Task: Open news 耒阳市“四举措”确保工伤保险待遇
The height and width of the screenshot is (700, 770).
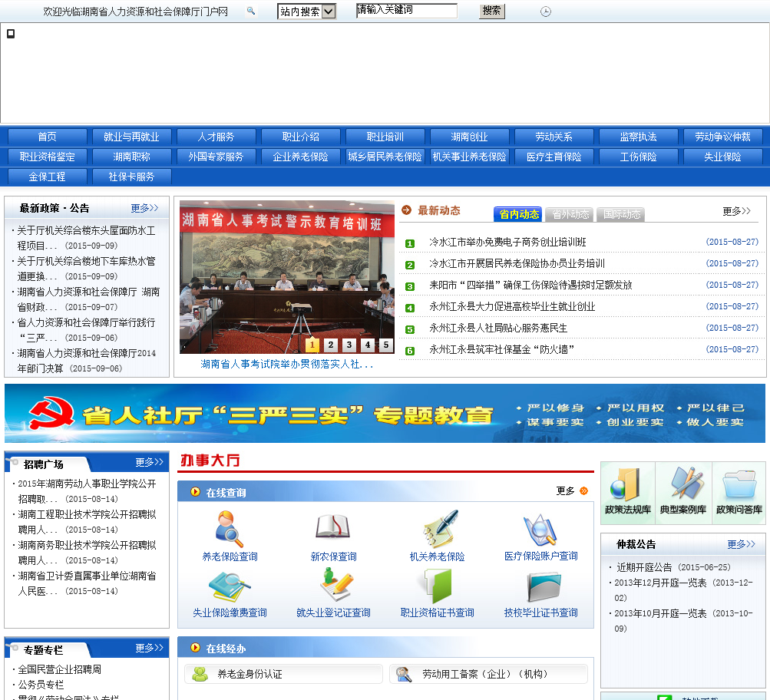Action: point(530,285)
